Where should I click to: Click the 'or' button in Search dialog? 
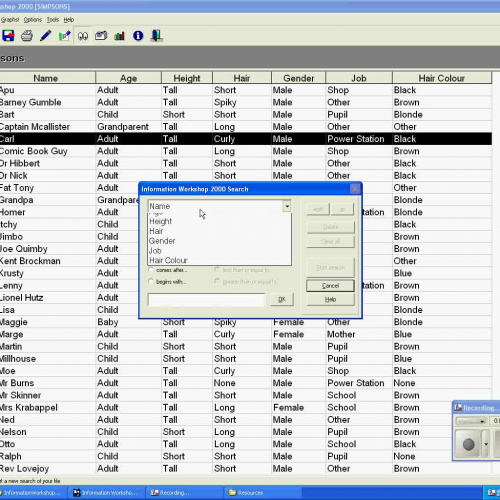tap(342, 209)
